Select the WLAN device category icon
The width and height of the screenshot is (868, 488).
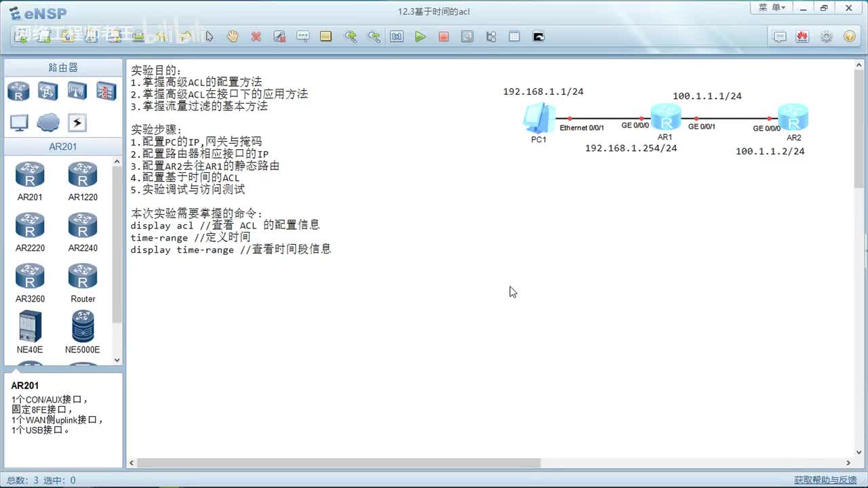77,91
